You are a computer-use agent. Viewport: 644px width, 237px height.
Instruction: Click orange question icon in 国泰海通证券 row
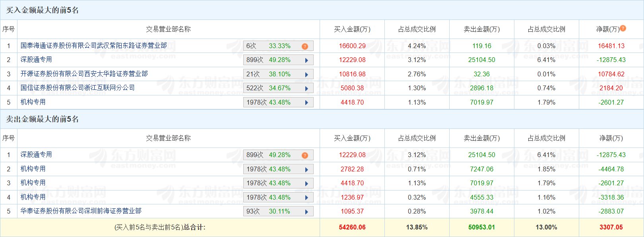pyautogui.click(x=305, y=46)
